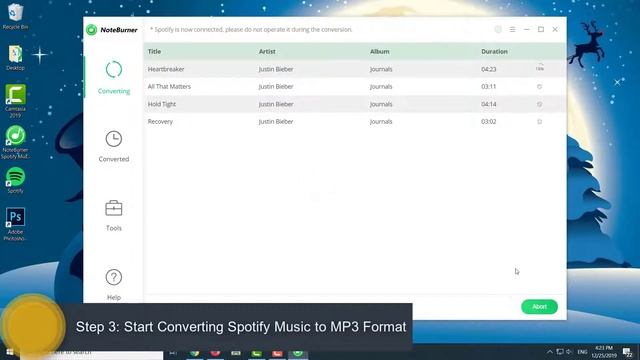Open Recycle Bin desktop icon
640x360 pixels.
click(16, 17)
